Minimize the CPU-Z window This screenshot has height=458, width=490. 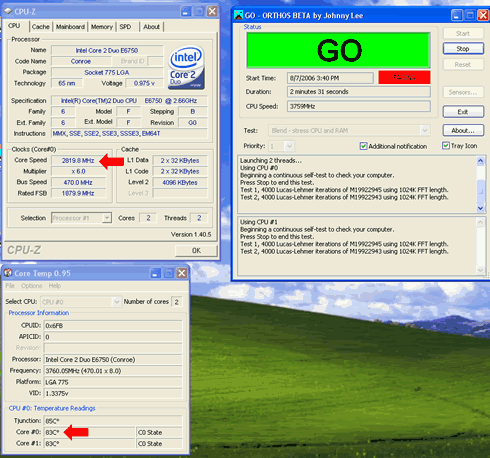point(186,11)
